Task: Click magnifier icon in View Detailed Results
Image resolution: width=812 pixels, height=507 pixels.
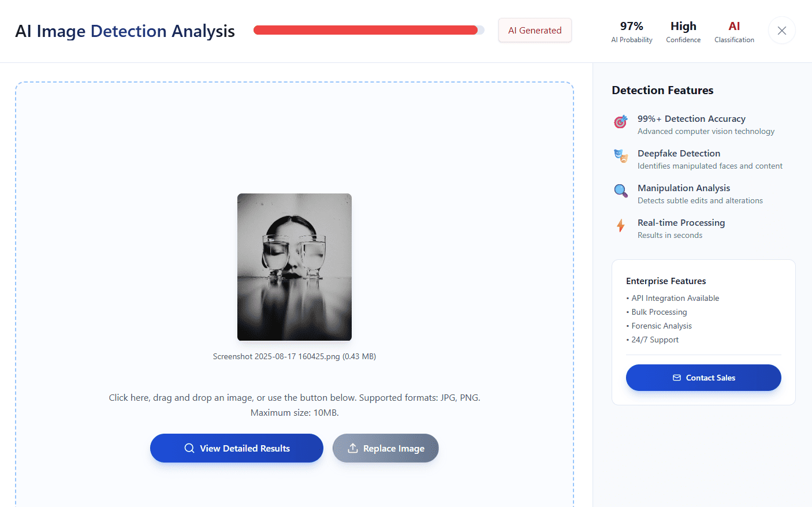Action: pyautogui.click(x=189, y=448)
